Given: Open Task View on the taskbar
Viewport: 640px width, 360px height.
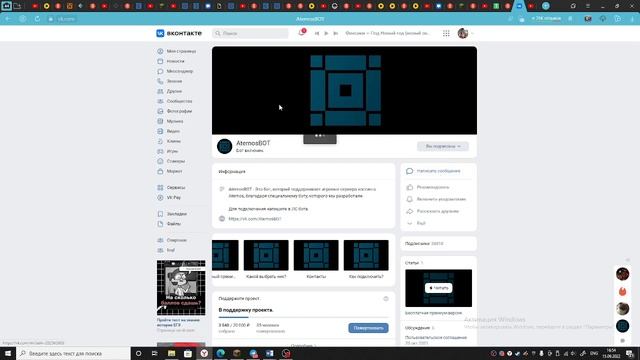Looking at the screenshot, I should coord(155,353).
